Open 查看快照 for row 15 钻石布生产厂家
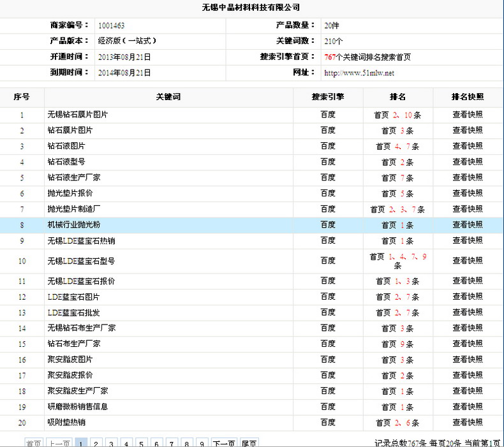 coord(468,344)
